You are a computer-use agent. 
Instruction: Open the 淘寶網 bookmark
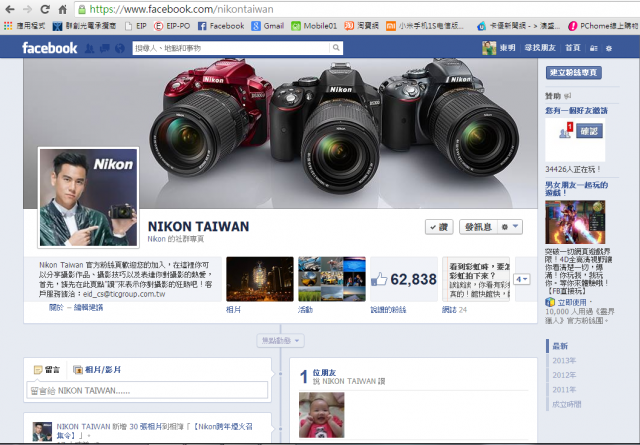click(361, 26)
